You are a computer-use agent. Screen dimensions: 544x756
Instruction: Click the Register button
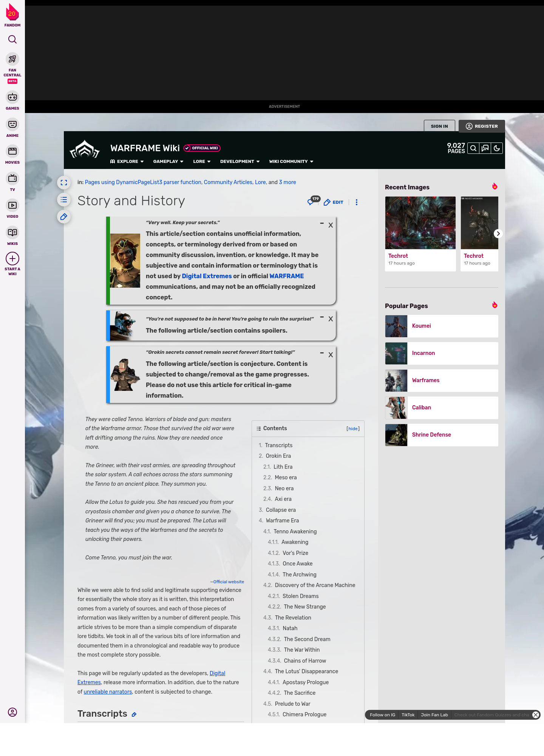pos(482,126)
